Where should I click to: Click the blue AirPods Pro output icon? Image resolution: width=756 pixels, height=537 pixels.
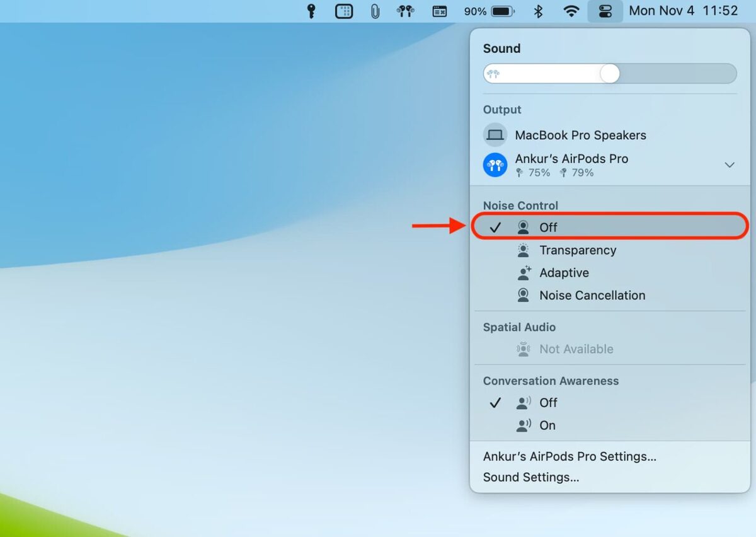coord(495,165)
